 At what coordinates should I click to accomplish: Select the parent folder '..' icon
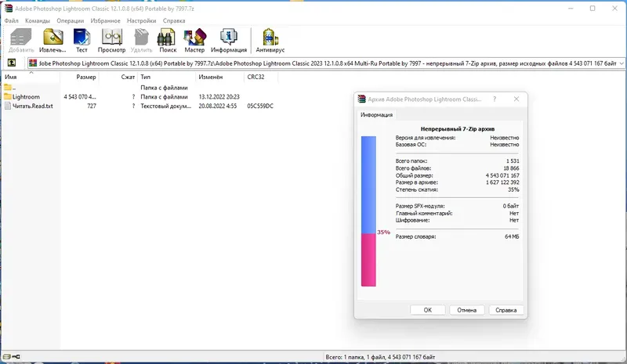click(8, 87)
